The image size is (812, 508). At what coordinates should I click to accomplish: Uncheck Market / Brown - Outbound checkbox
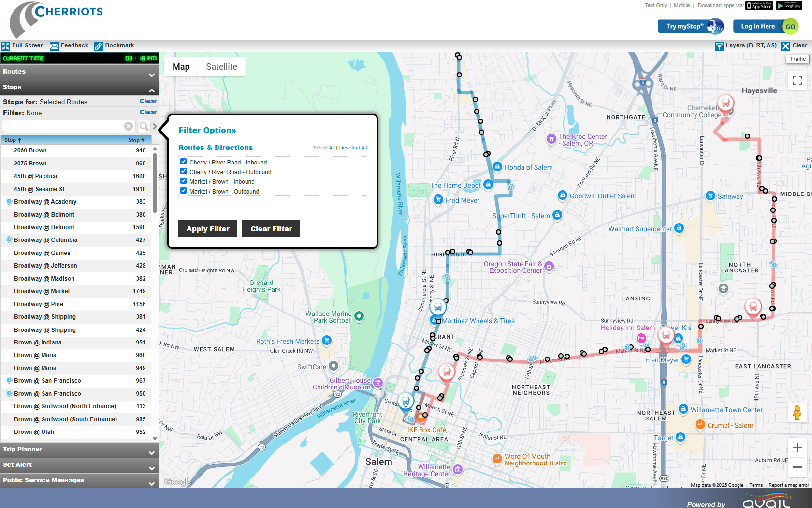[x=183, y=191]
